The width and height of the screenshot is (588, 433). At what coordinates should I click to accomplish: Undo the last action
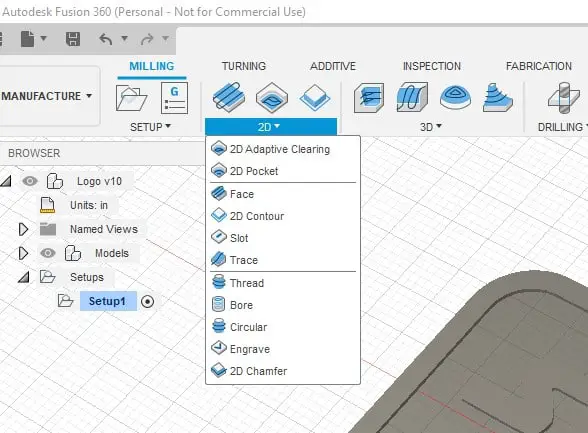pyautogui.click(x=106, y=39)
